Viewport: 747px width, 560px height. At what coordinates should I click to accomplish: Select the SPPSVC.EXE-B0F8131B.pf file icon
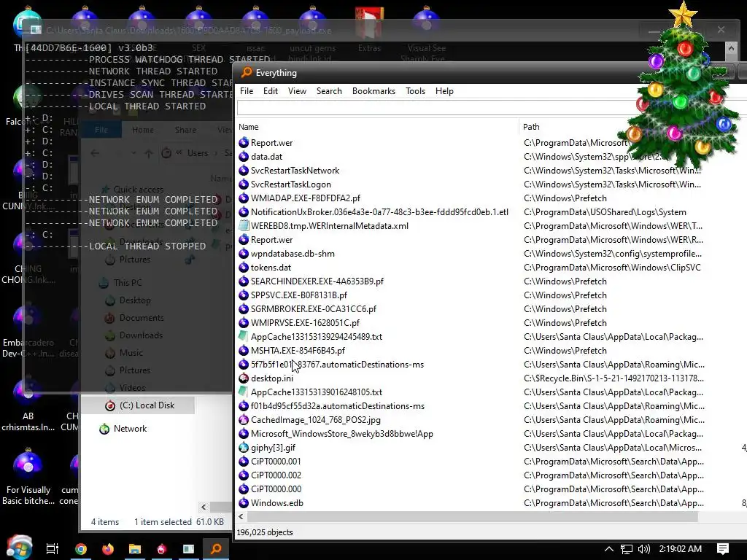click(244, 295)
